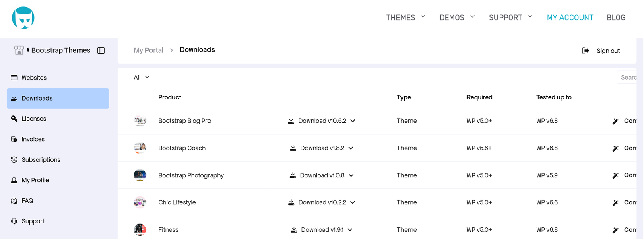
Task: Click the FAQ question icon
Action: pyautogui.click(x=14, y=201)
